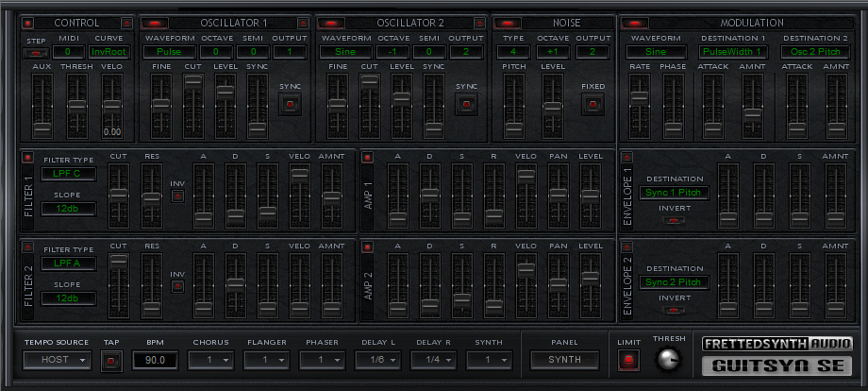The height and width of the screenshot is (391, 868).
Task: Click the Filter 2 SLOPE 12db field
Action: tap(69, 299)
